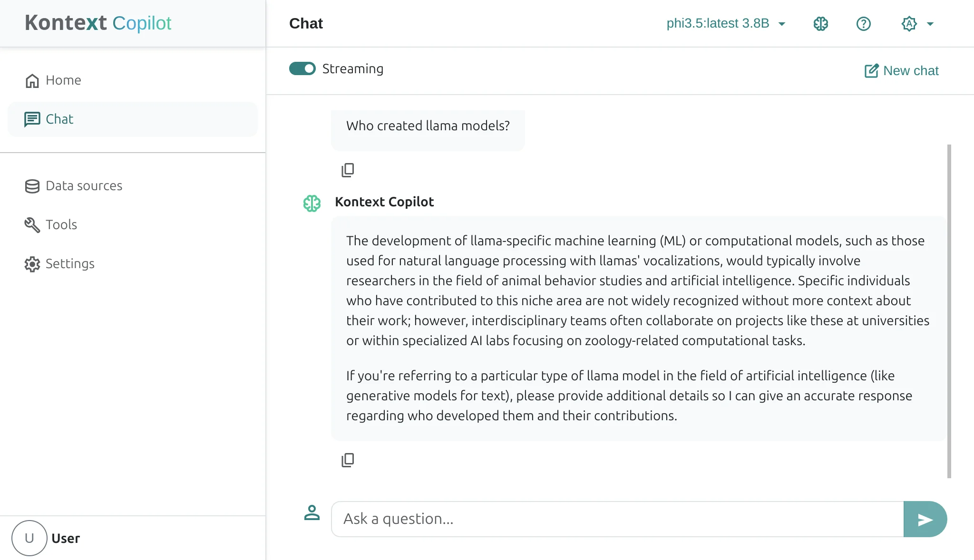Open the phi3.5:latest model dropdown
This screenshot has width=974, height=560.
(x=726, y=23)
